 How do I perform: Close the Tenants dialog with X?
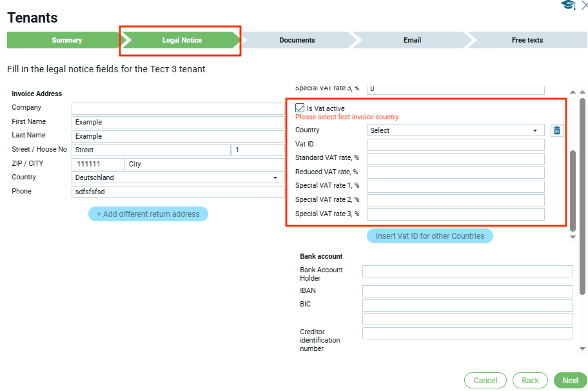584,5
